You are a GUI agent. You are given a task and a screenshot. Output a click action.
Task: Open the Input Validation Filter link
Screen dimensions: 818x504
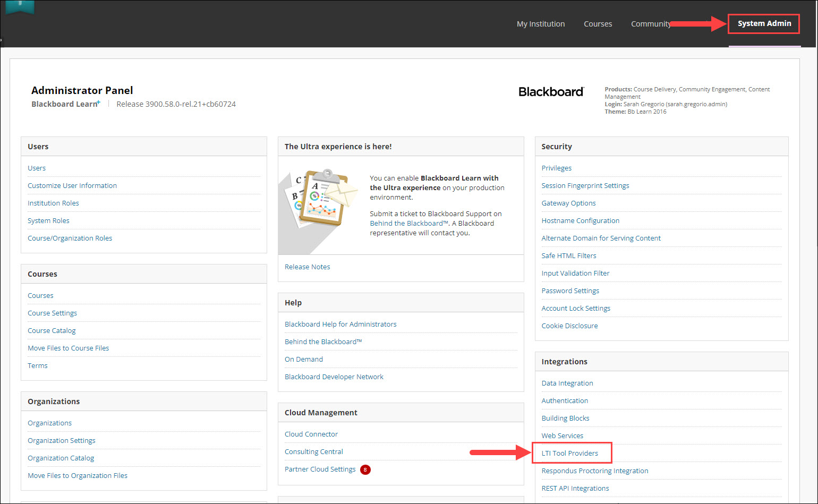(576, 273)
